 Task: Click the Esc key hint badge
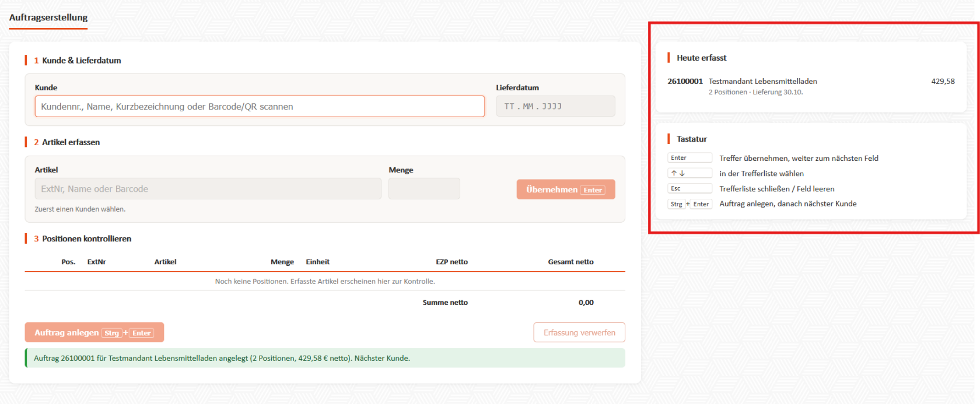point(689,188)
